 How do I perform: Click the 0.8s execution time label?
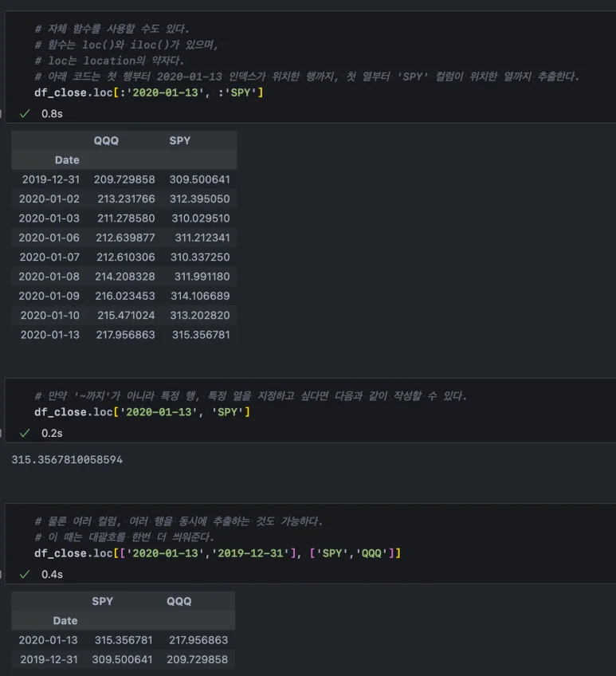click(x=52, y=114)
